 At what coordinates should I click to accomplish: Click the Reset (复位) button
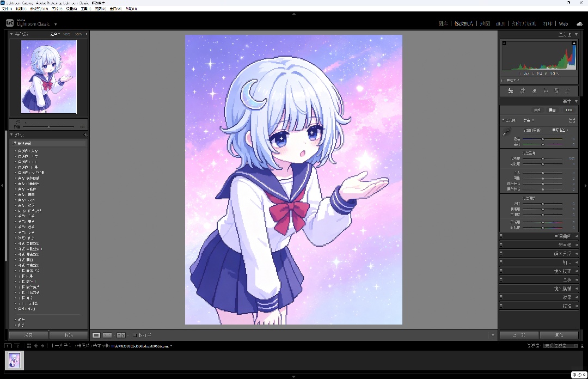coord(559,335)
